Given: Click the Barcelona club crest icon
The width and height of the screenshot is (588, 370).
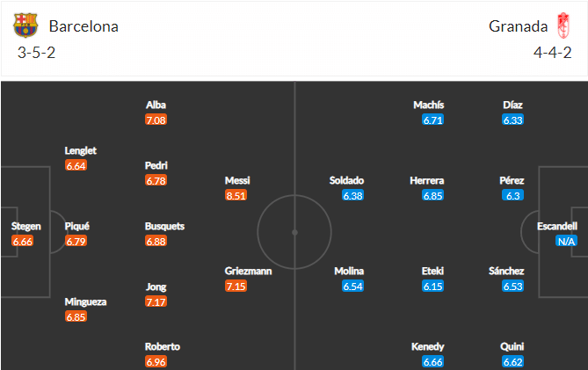Looking at the screenshot, I should 25,25.
